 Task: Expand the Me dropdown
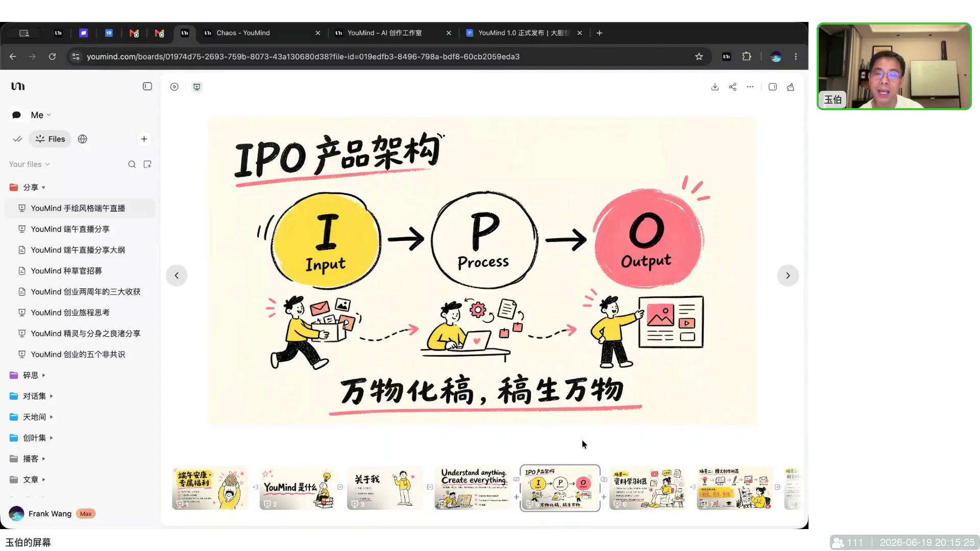41,115
